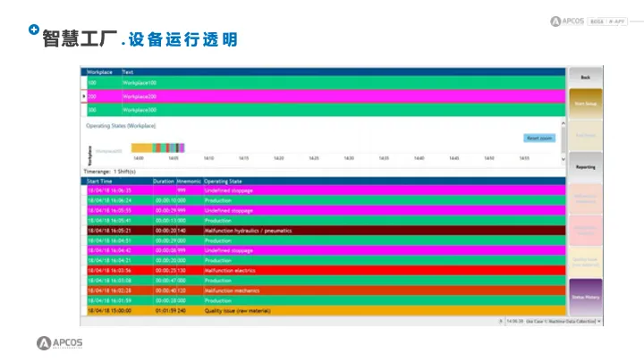The width and height of the screenshot is (644, 362).
Task: Click the Operating States (Workplace) chart title
Action: [x=121, y=126]
